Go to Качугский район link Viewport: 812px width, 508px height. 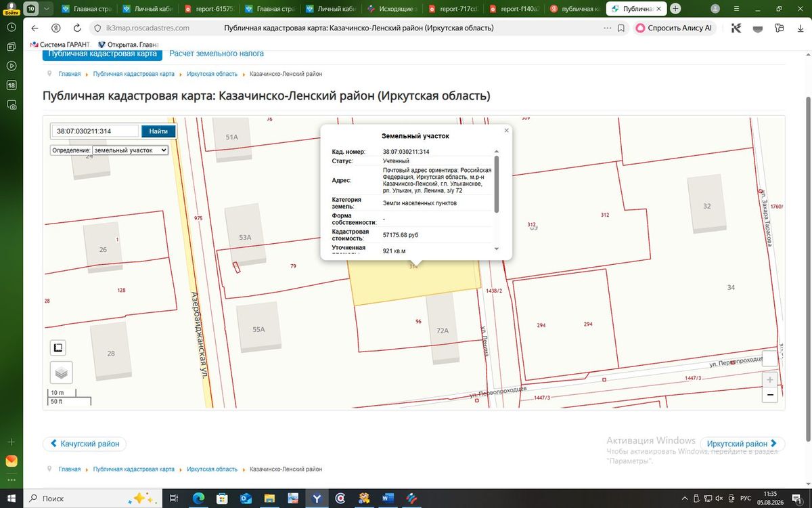[85, 444]
